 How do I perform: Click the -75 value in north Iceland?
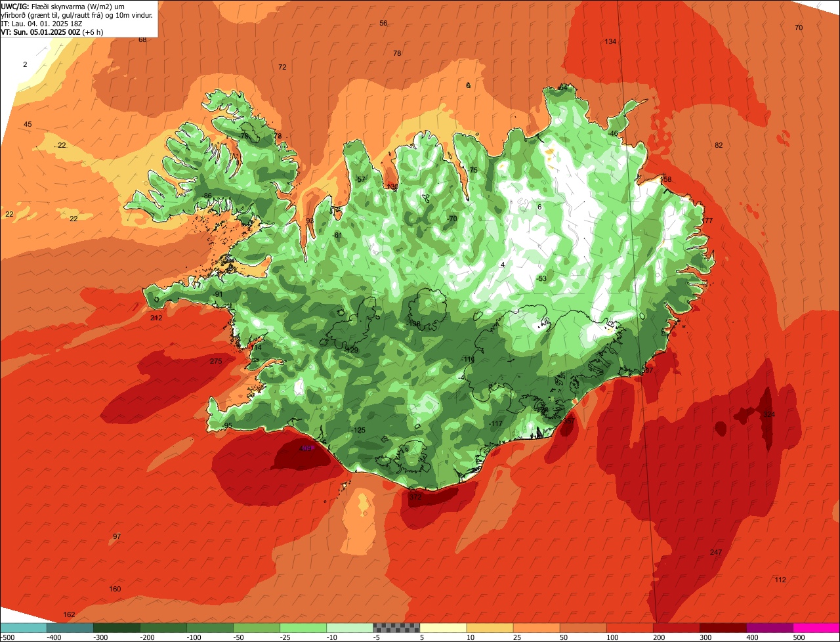tap(472, 170)
